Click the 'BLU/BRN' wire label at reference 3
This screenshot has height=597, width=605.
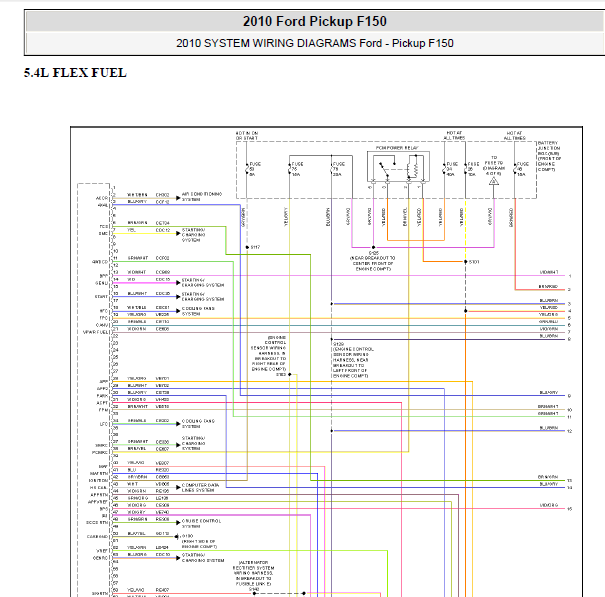pos(549,300)
